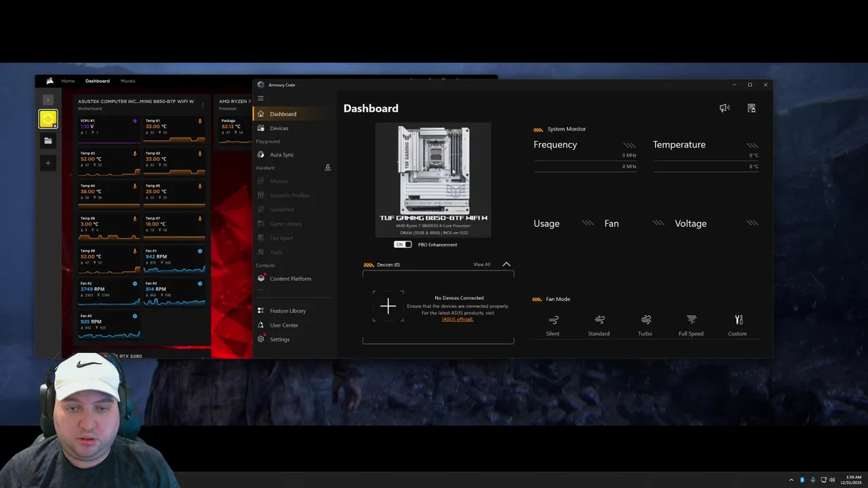Click the Fan #4 fan icon
The width and height of the screenshot is (868, 488).
click(135, 316)
